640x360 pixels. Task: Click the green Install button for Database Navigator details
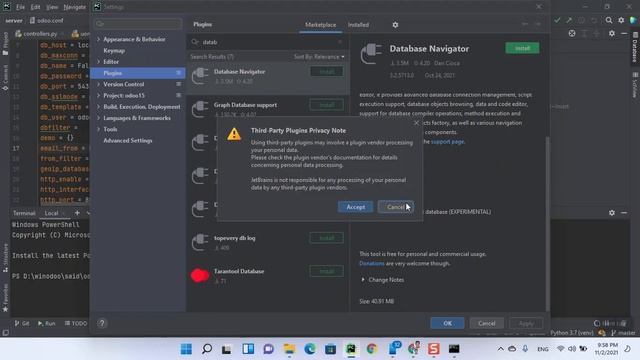click(522, 48)
